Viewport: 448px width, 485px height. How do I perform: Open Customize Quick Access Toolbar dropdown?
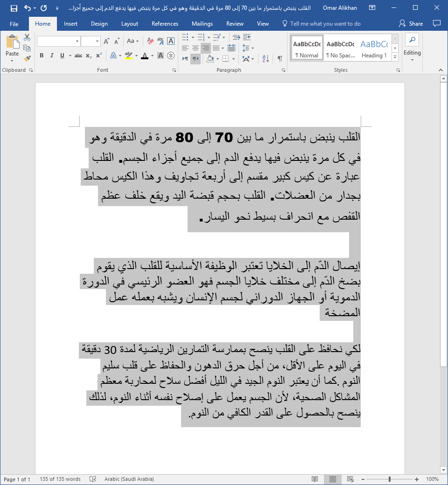click(57, 8)
